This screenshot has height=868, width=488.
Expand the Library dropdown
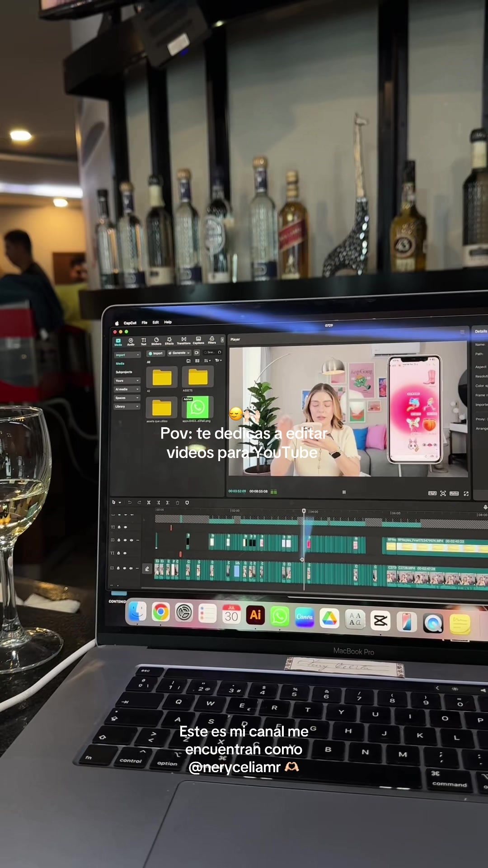coord(127,406)
